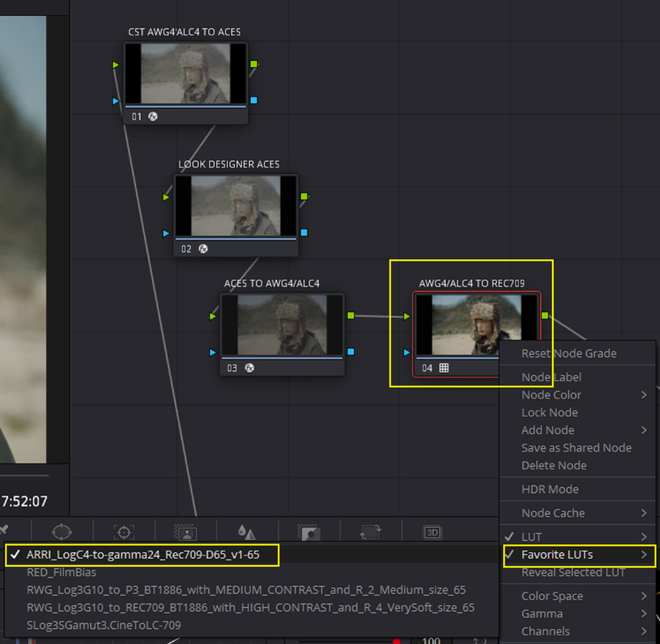The image size is (660, 644).
Task: Select Node Label from the context menu
Action: click(578, 377)
